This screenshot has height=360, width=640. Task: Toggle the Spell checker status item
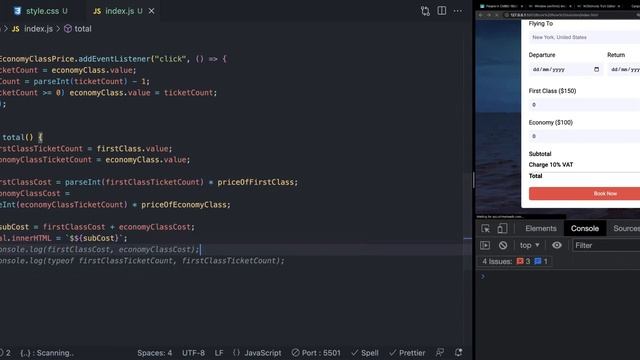click(x=365, y=353)
